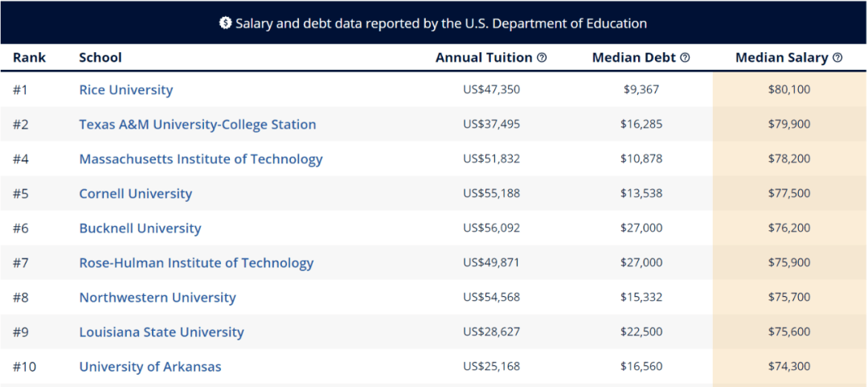Click the #10 rank cell

tap(24, 367)
